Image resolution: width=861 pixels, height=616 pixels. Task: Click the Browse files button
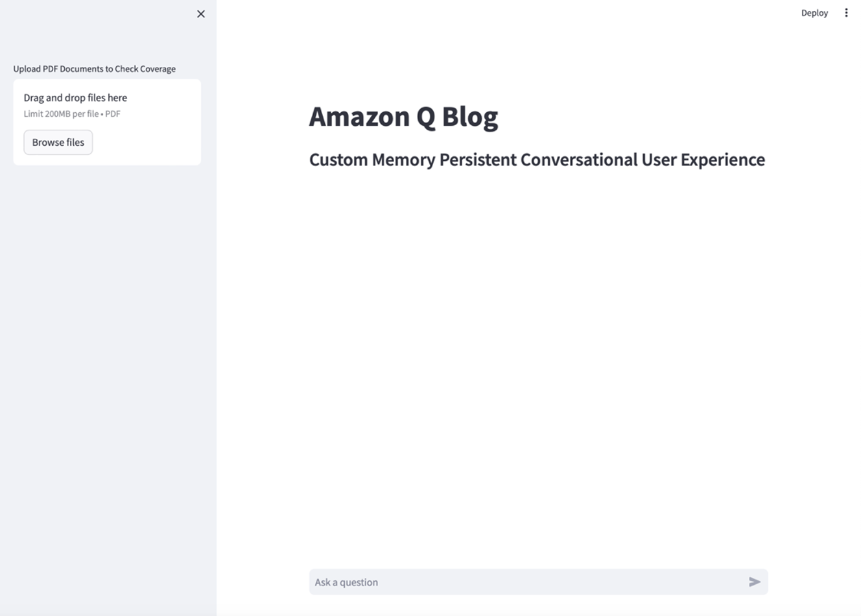coord(58,143)
